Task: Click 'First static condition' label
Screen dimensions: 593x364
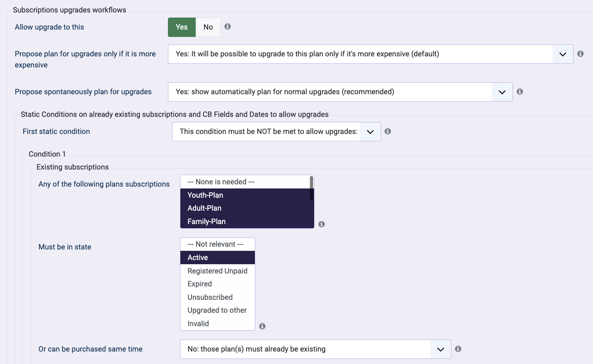Action: (x=56, y=132)
